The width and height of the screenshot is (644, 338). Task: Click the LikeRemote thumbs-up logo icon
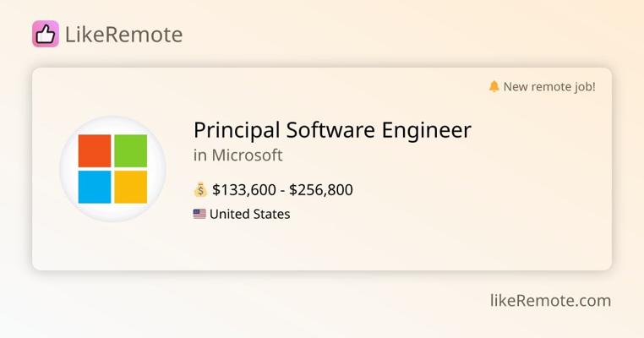[x=46, y=34]
